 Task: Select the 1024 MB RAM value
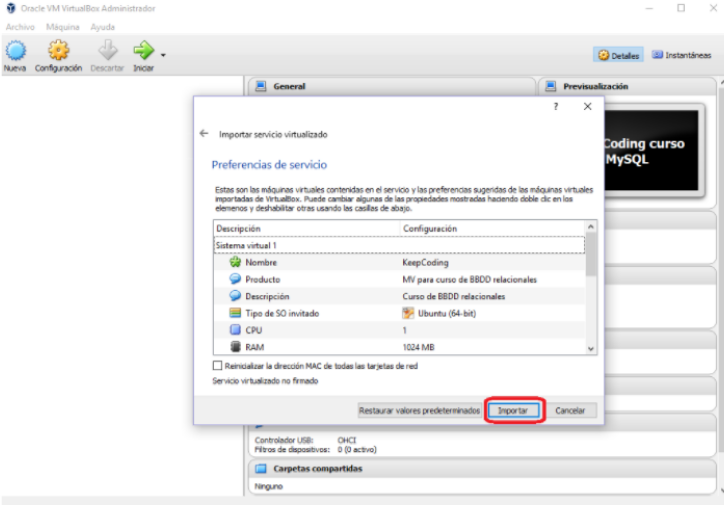click(418, 347)
